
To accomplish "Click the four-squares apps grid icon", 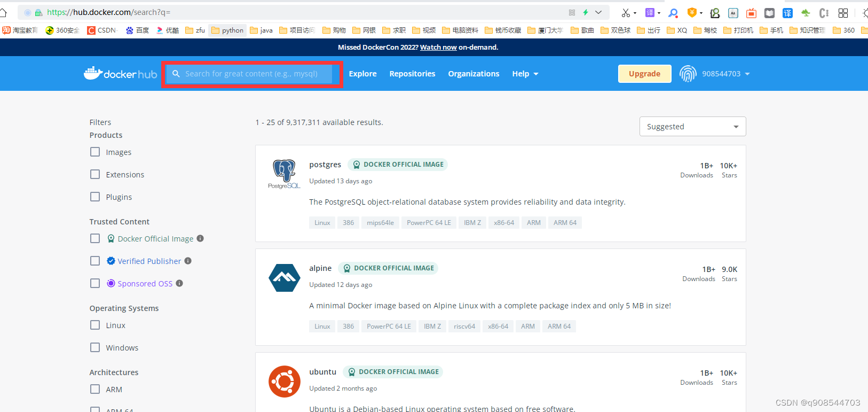I will click(x=843, y=13).
